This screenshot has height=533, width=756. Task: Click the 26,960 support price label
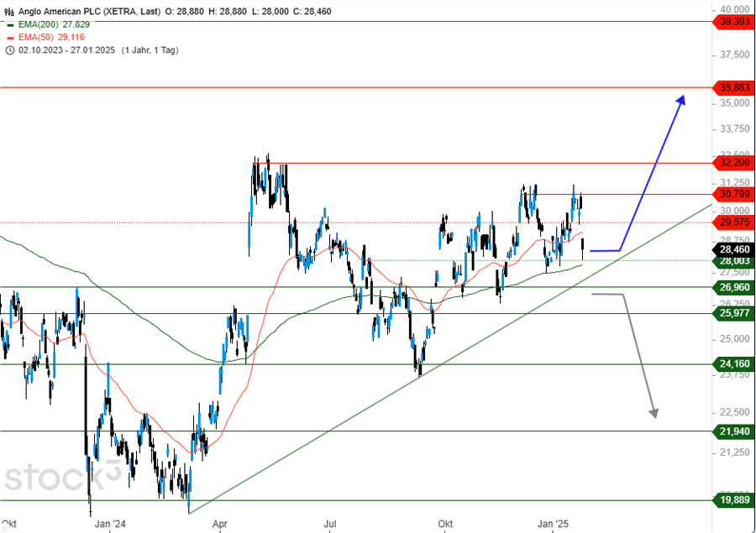(734, 288)
